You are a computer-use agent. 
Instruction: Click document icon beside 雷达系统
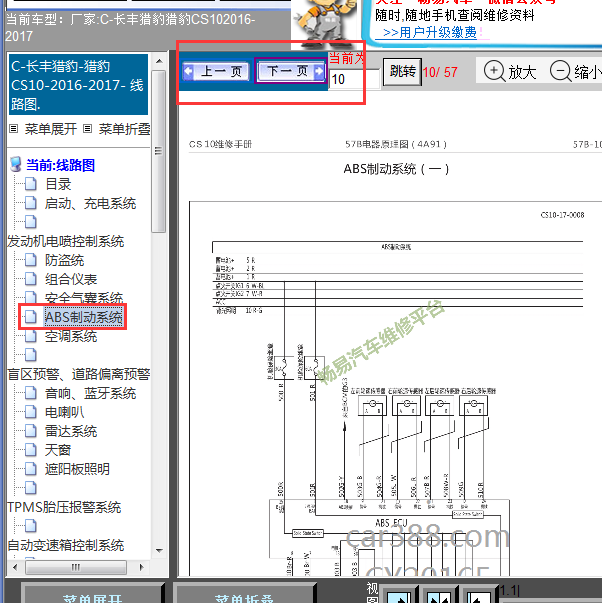(31, 431)
